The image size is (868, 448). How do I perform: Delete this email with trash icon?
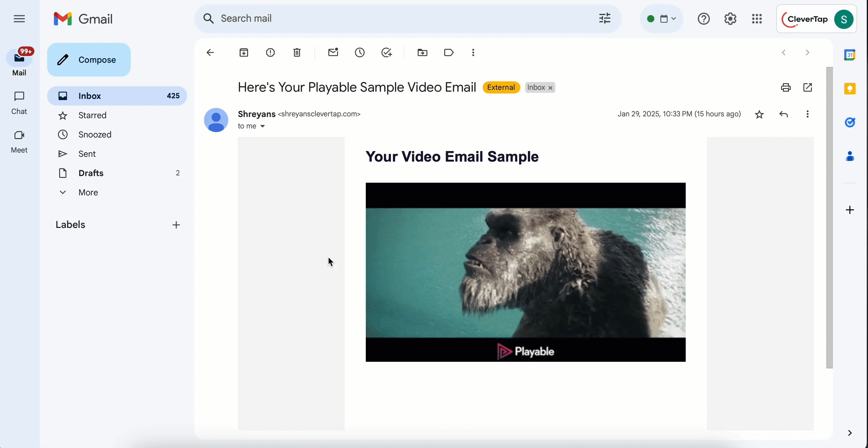(297, 52)
